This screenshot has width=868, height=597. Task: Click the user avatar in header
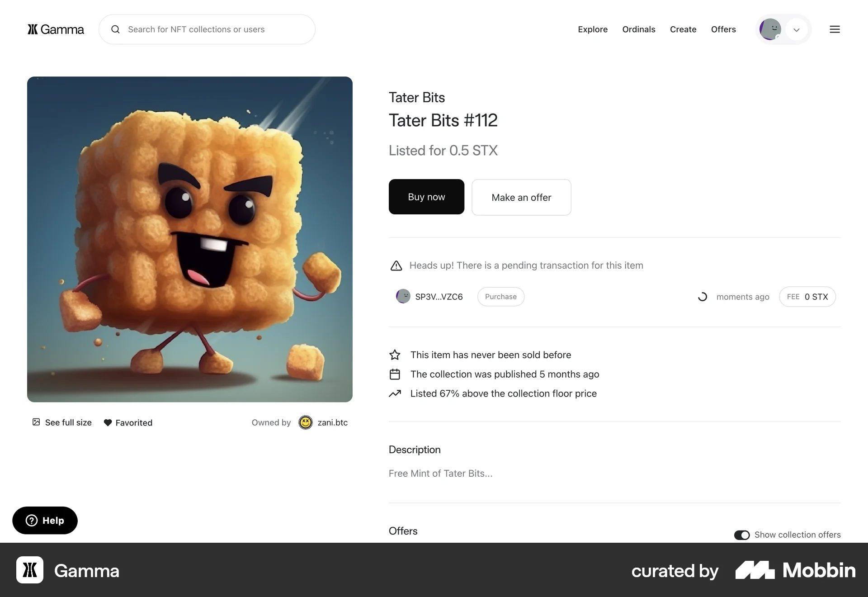770,29
